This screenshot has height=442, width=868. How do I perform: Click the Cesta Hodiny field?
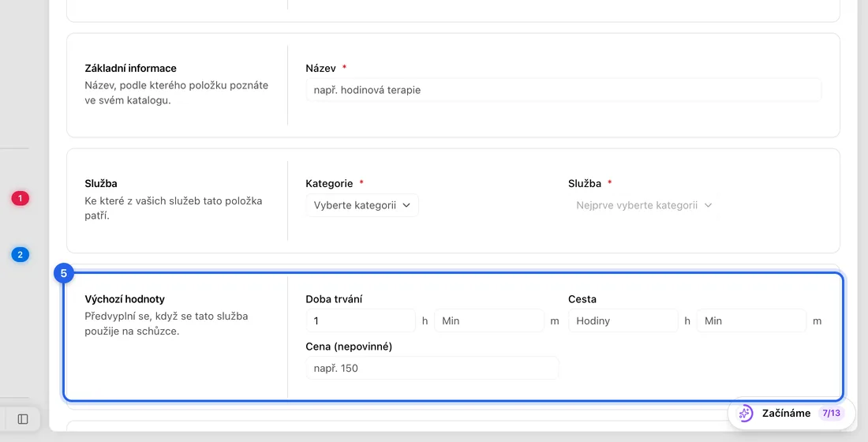623,320
